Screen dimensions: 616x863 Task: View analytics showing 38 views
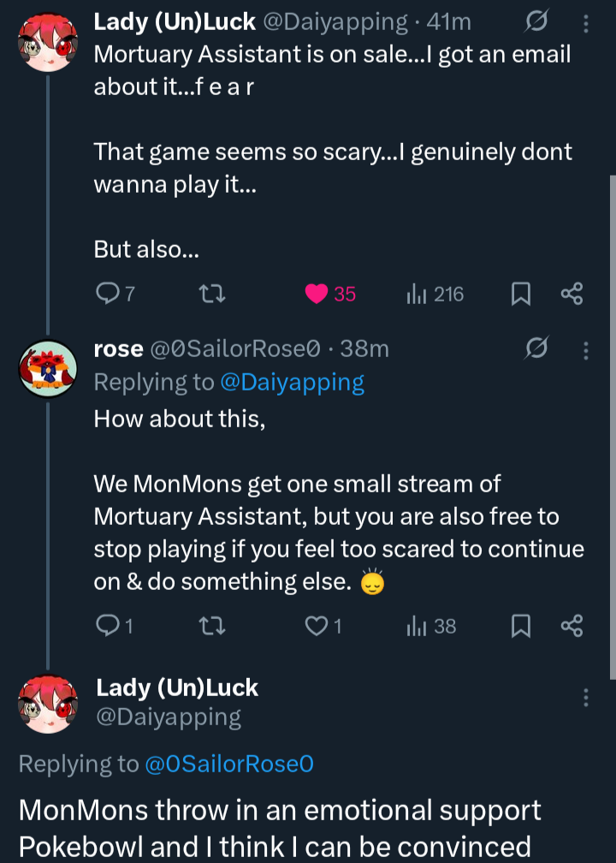(x=417, y=627)
